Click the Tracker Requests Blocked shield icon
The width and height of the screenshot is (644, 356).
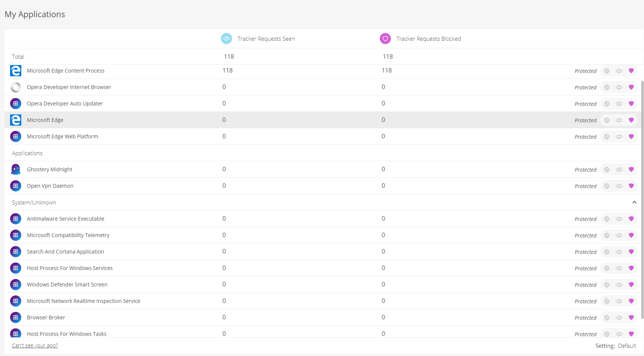pos(385,39)
